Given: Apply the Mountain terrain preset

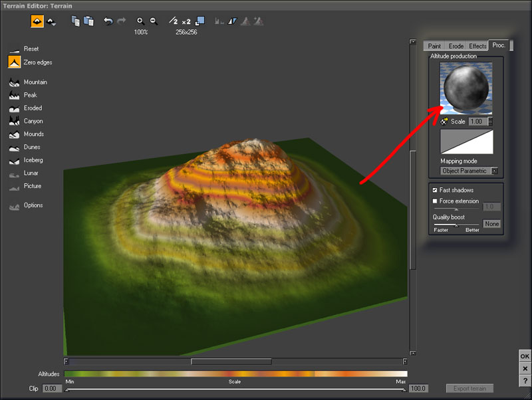Looking at the screenshot, I should (x=15, y=82).
